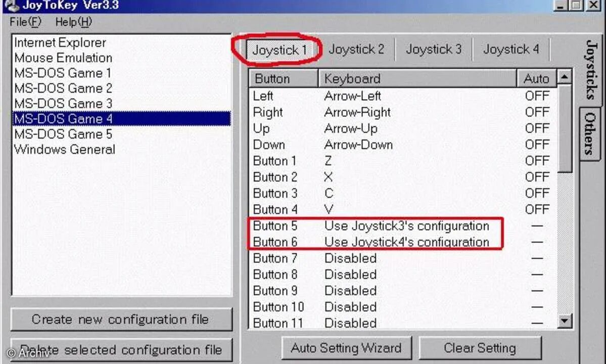Launch the Auto Setting Wizard
The width and height of the screenshot is (606, 364).
(346, 348)
